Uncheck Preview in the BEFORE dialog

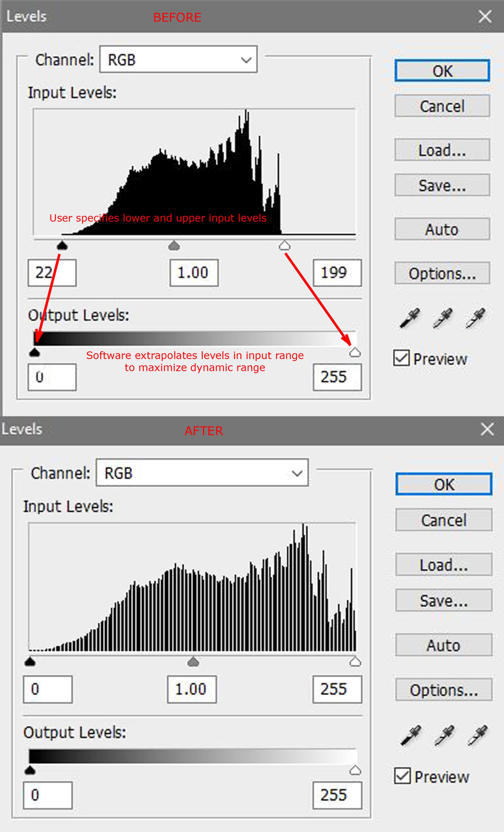pyautogui.click(x=401, y=358)
